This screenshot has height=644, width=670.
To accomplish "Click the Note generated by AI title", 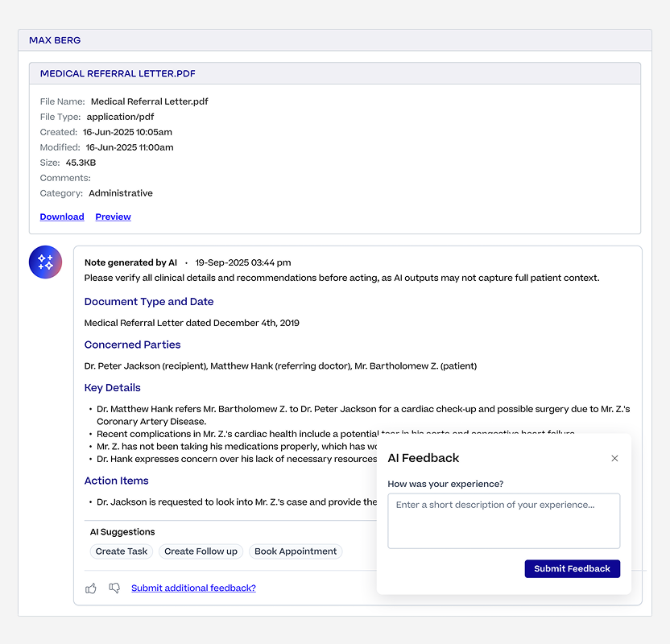I will [x=130, y=262].
